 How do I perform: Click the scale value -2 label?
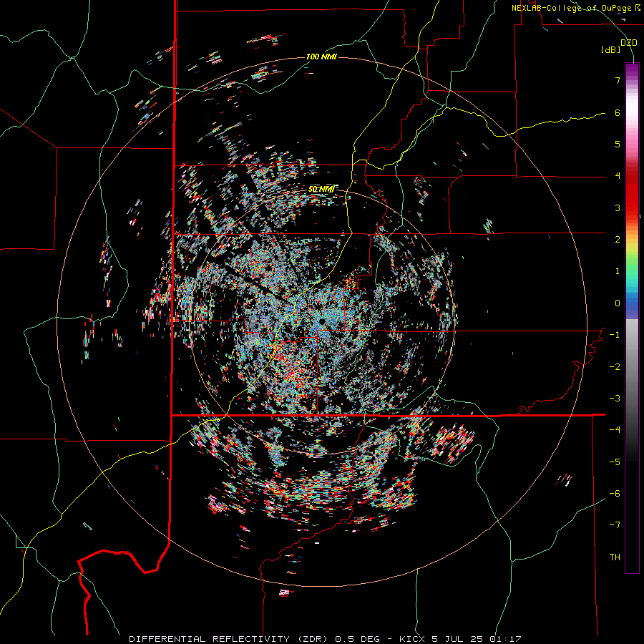tap(615, 367)
